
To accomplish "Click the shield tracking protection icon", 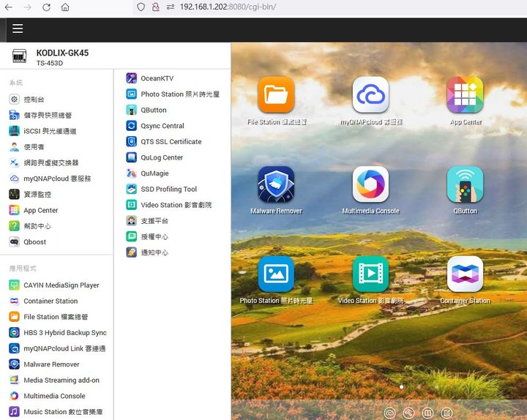I will [141, 7].
